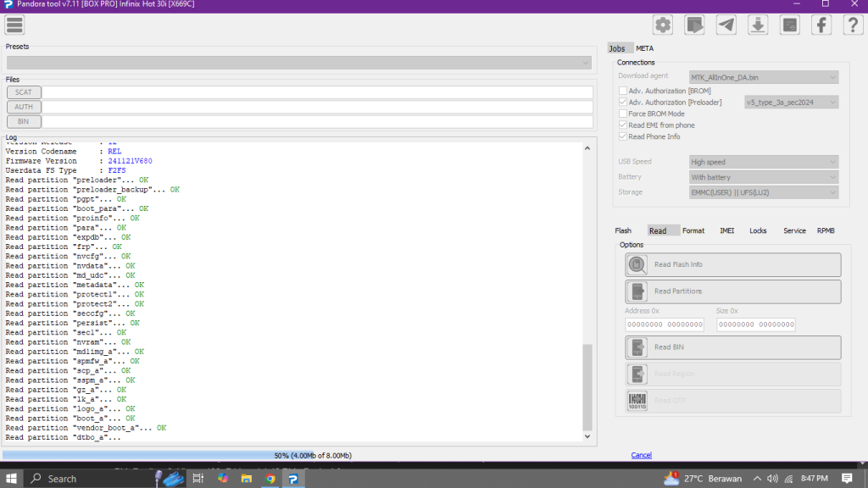Open the IMEI tab

pos(726,230)
